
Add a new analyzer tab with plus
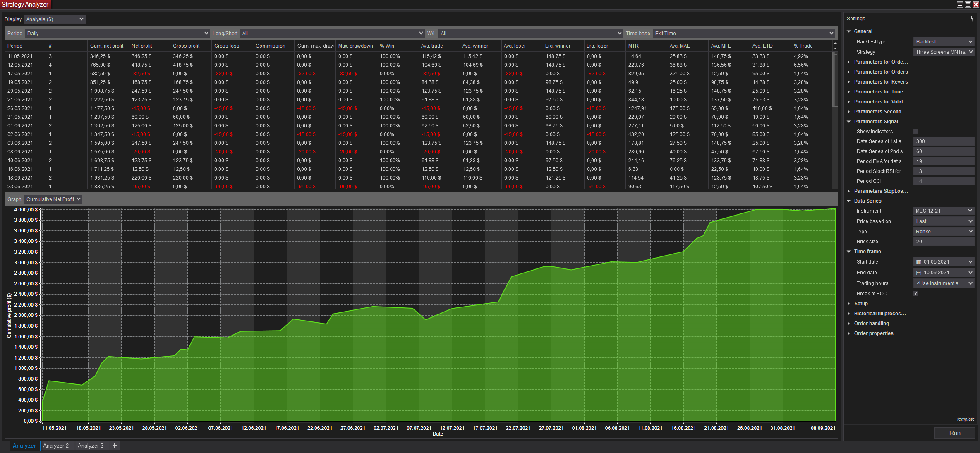(115, 446)
